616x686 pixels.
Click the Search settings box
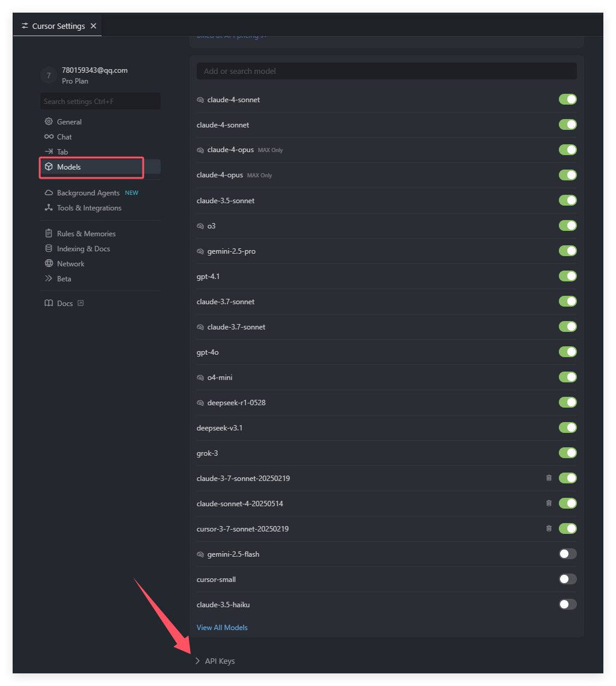tap(100, 101)
